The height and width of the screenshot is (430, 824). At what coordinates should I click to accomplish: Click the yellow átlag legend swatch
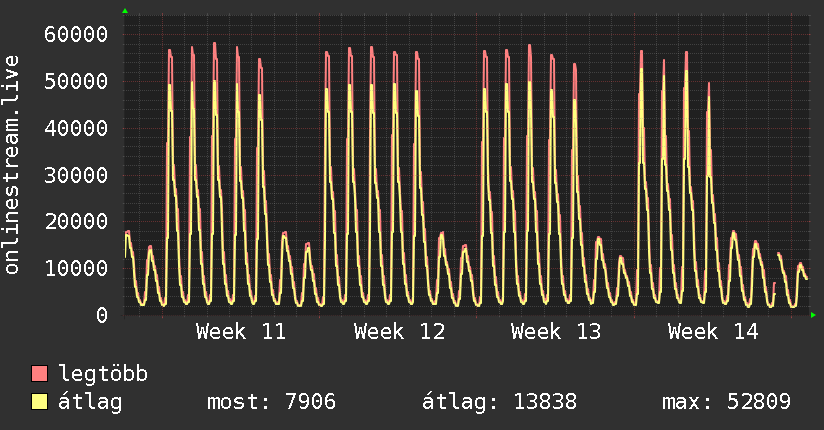coord(39,402)
